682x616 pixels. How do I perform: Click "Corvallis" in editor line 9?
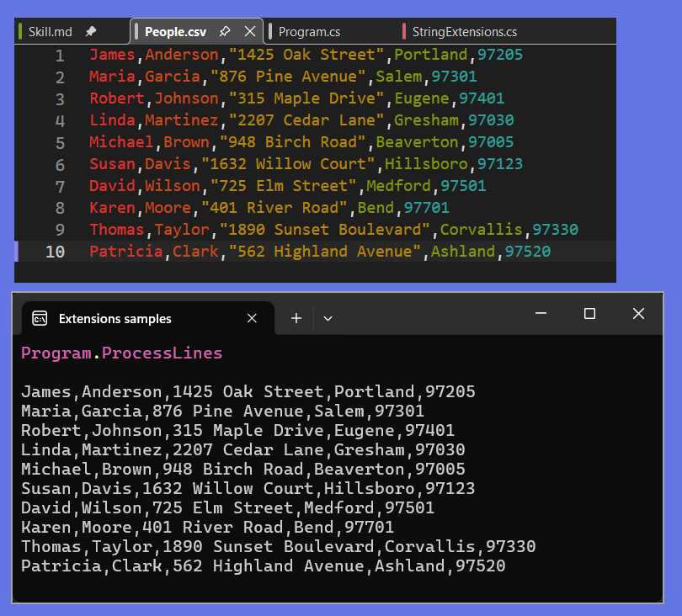481,230
